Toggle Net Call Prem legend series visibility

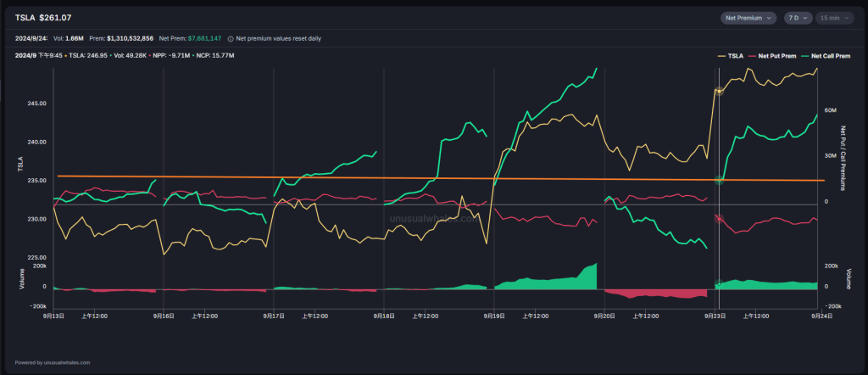coord(821,55)
